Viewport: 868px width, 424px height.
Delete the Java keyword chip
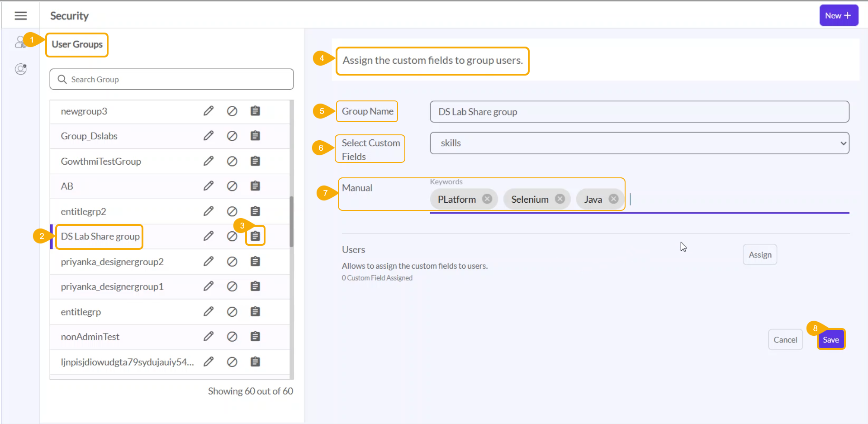click(613, 199)
